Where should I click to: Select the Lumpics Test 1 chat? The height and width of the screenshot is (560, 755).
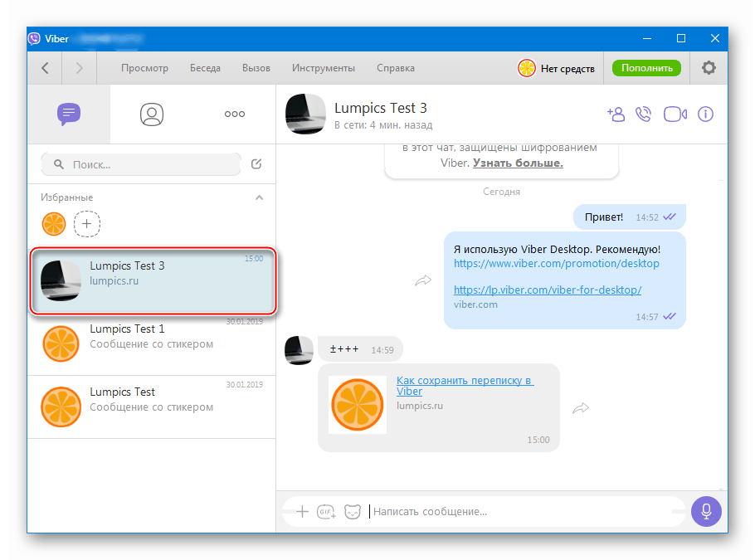pyautogui.click(x=152, y=343)
